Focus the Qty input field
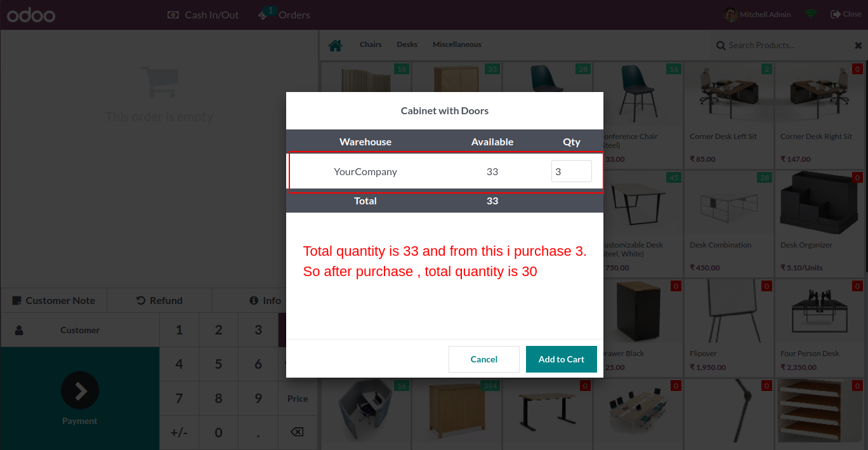 tap(572, 171)
